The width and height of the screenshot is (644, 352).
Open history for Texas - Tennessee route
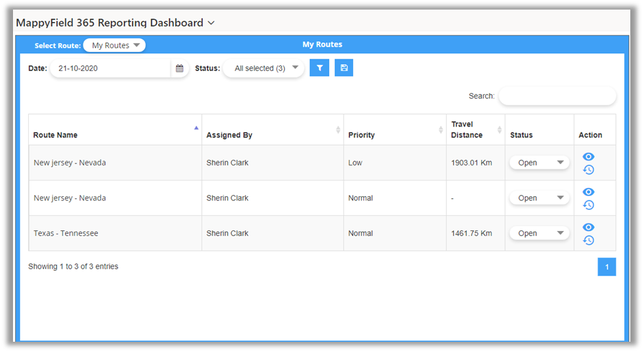pos(589,240)
